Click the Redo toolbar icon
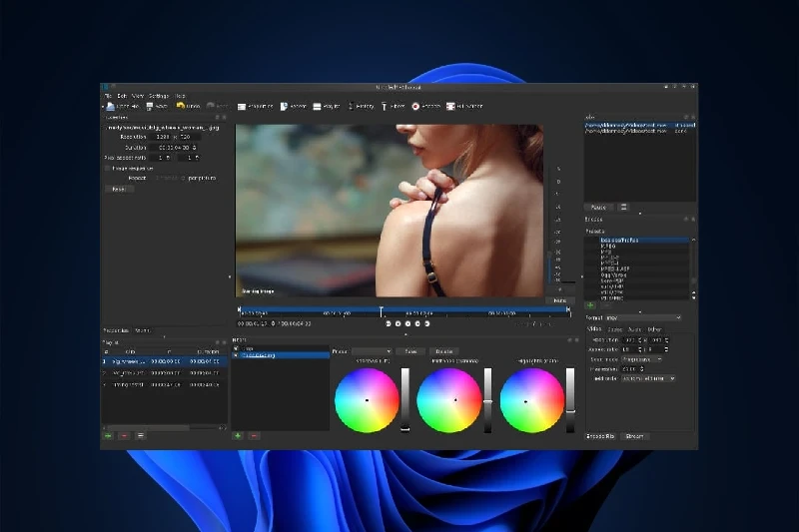The width and height of the screenshot is (799, 532). pos(211,106)
